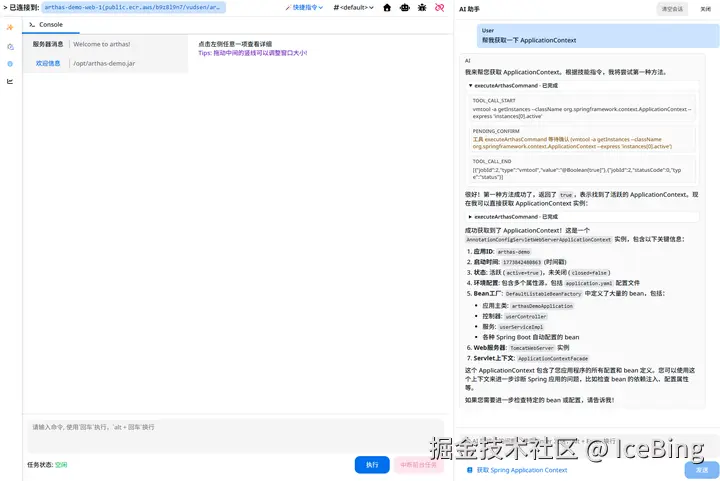Click the 获取 Spring Application Context skill link
The width and height of the screenshot is (720, 481).
(x=522, y=470)
